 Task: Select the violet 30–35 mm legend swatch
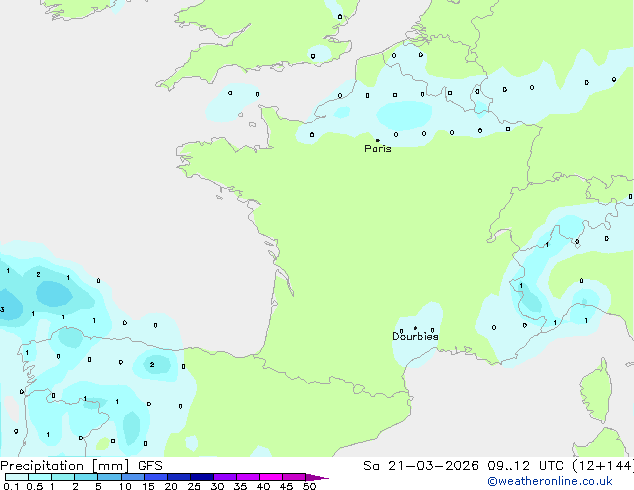click(225, 477)
